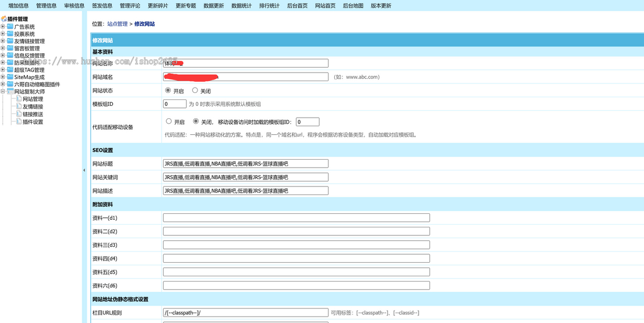This screenshot has width=644, height=323.
Task: Click the home icon beside 插件管理
Action: (4, 19)
